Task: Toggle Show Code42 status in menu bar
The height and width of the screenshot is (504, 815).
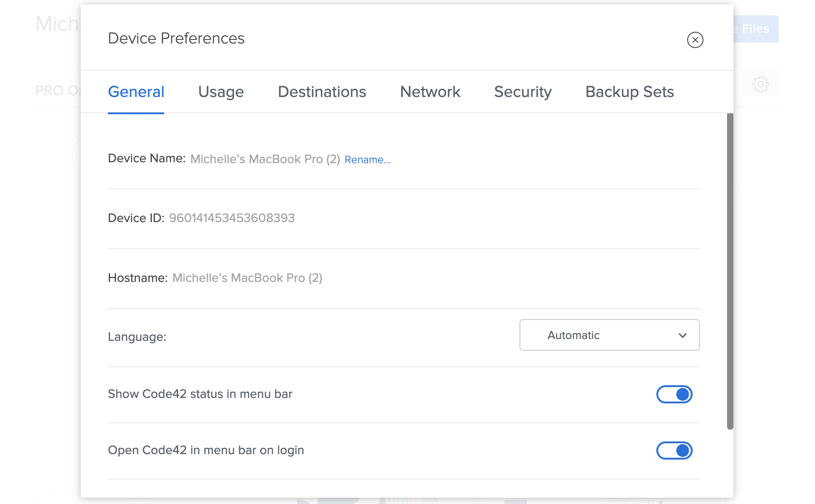Action: click(674, 394)
